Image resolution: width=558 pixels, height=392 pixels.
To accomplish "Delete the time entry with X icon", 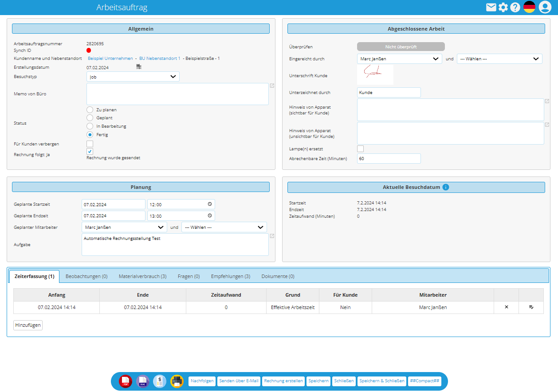I will (x=507, y=307).
